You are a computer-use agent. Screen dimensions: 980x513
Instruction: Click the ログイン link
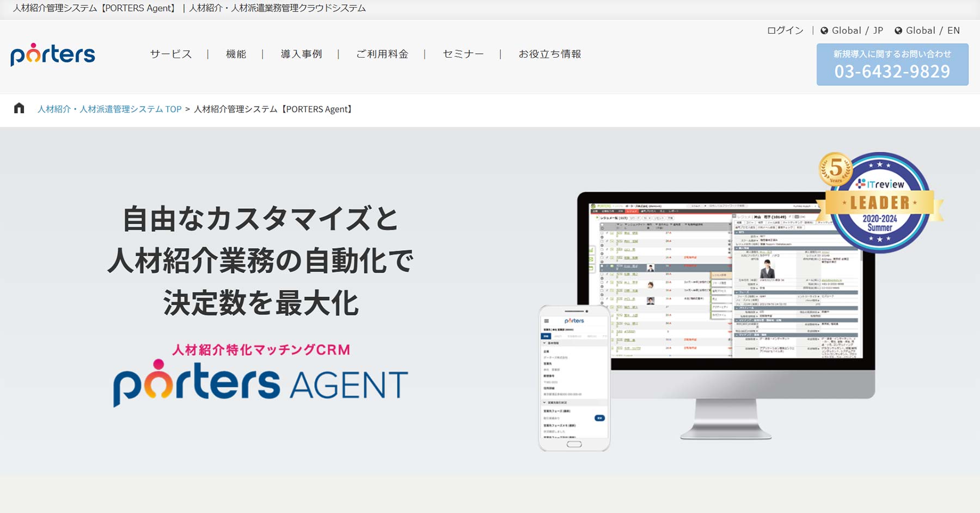(785, 30)
